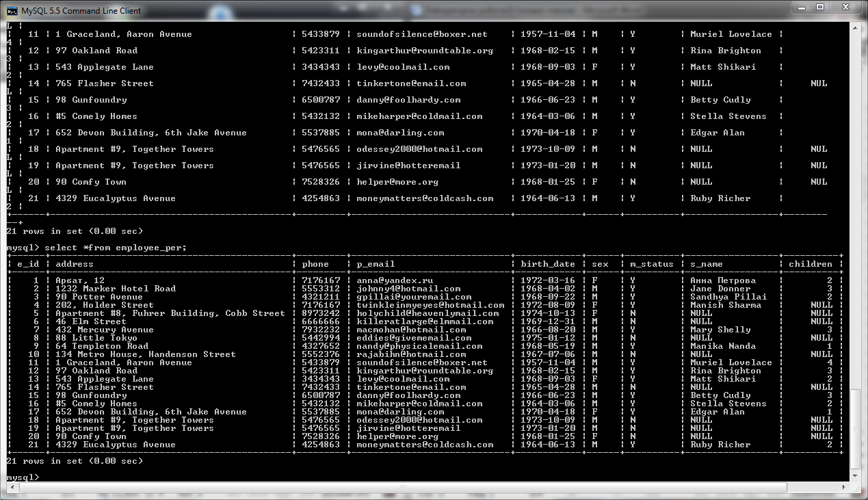This screenshot has width=868, height=500.
Task: Click the birth_date column header
Action: (548, 264)
